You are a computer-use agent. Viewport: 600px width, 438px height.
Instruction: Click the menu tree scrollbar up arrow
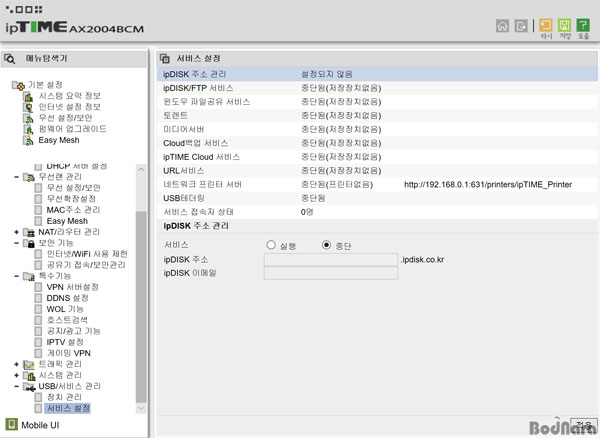(x=141, y=169)
